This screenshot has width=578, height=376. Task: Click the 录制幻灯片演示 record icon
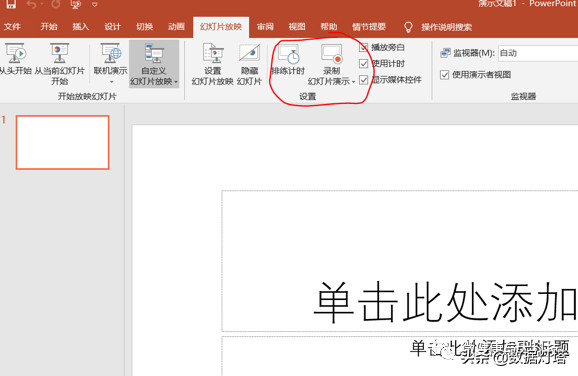coord(331,53)
